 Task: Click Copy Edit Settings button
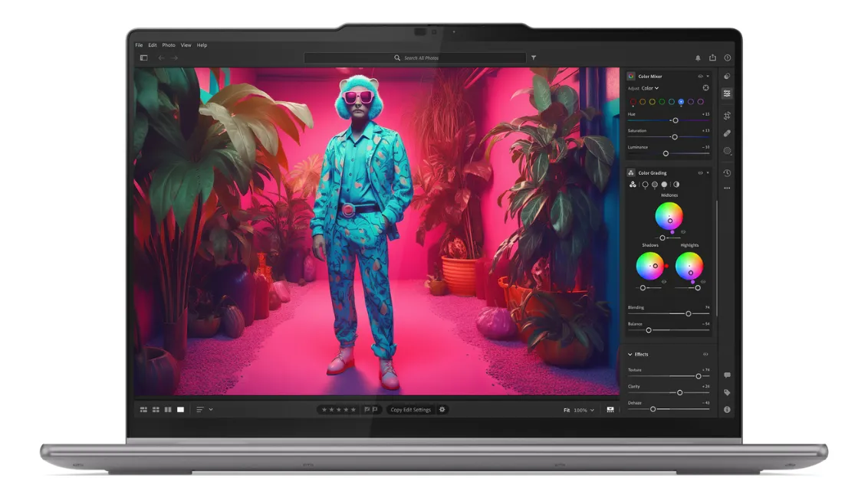pyautogui.click(x=410, y=410)
